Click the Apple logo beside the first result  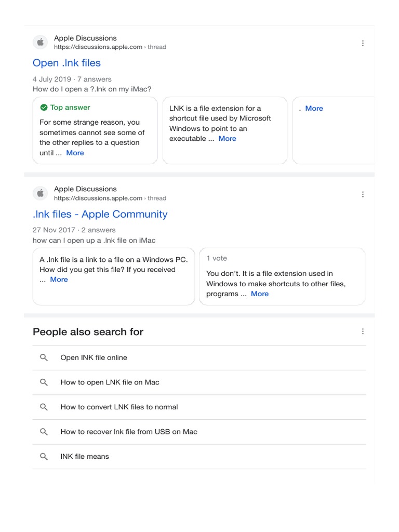pyautogui.click(x=40, y=43)
